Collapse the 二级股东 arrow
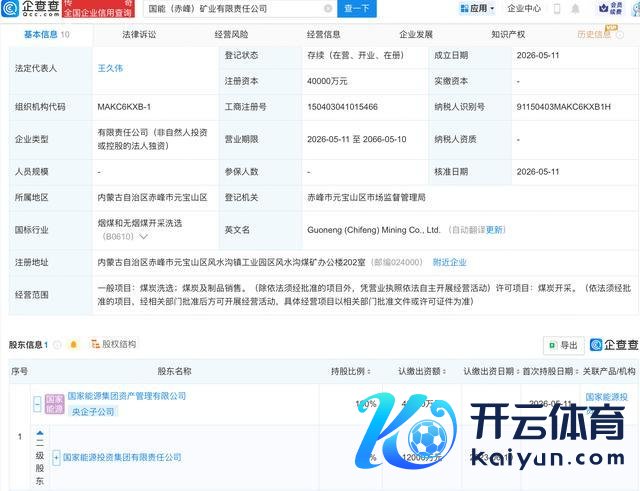The height and width of the screenshot is (491, 640). [40, 432]
